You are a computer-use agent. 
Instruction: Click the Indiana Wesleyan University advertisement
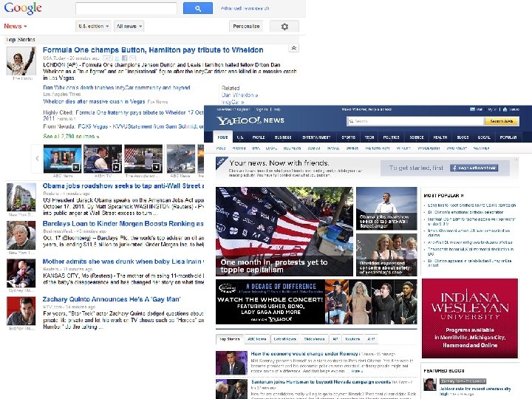pyautogui.click(x=470, y=318)
